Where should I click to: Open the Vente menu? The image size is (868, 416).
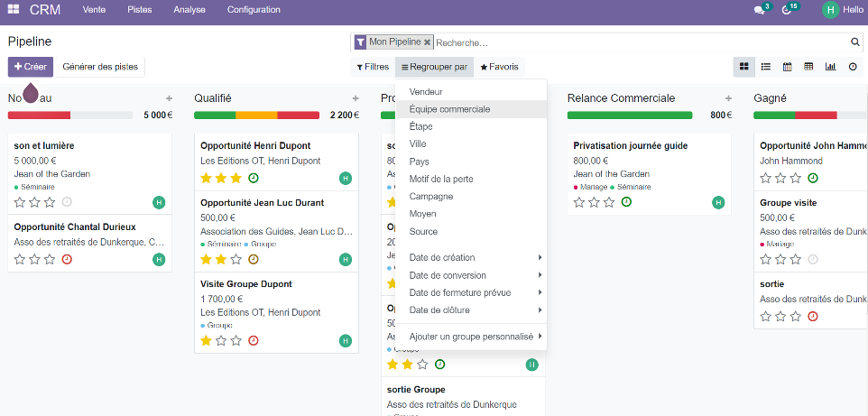pyautogui.click(x=94, y=10)
